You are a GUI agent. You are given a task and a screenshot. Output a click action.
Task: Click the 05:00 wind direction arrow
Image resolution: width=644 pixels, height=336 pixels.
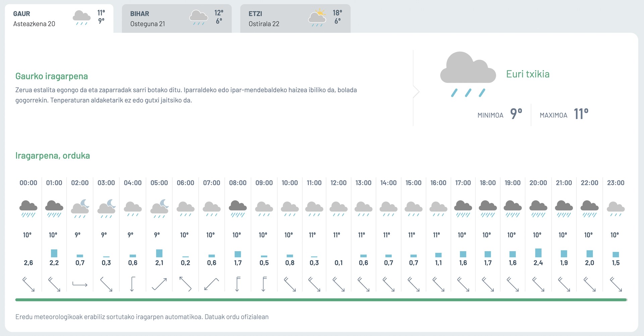click(159, 284)
